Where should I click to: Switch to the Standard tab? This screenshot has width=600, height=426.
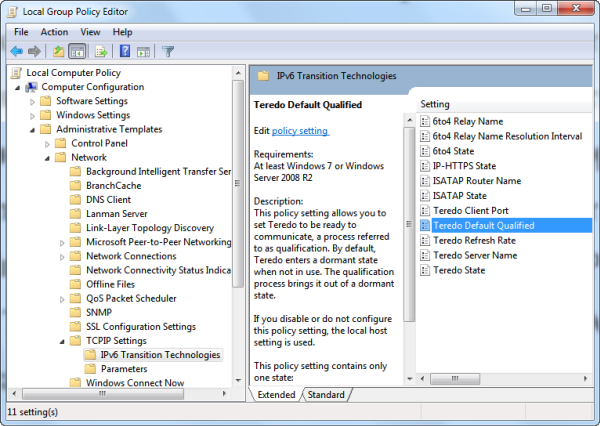tap(326, 395)
